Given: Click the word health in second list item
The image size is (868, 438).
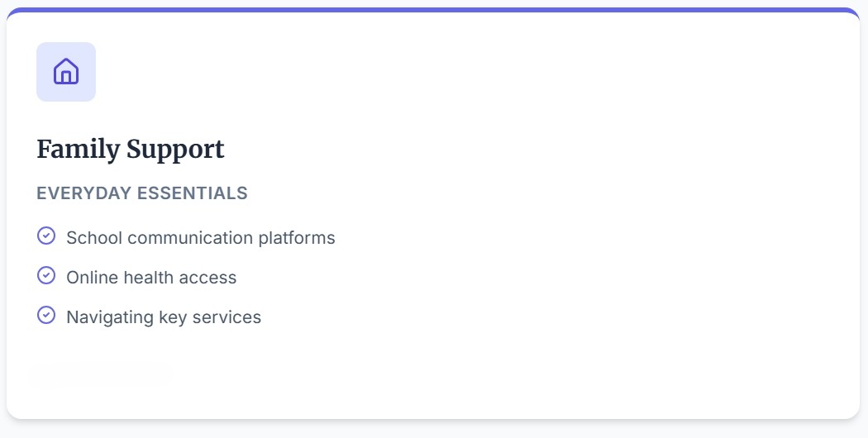Looking at the screenshot, I should (151, 278).
